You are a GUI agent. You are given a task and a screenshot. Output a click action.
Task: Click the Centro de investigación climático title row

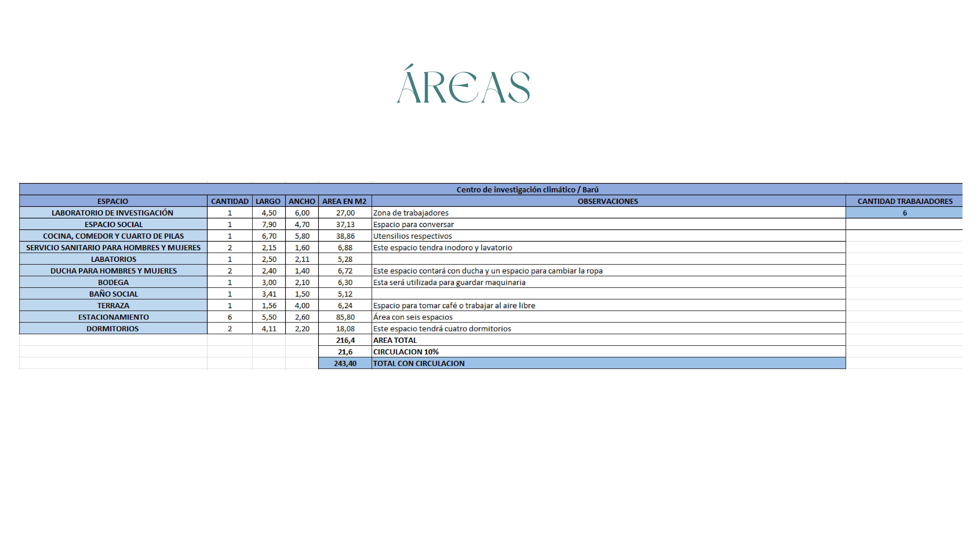(x=527, y=189)
